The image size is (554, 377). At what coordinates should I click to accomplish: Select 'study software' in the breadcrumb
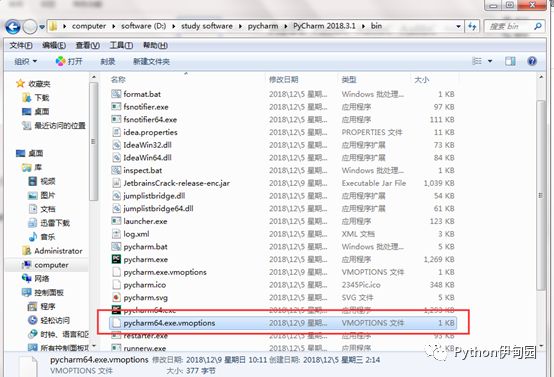207,26
